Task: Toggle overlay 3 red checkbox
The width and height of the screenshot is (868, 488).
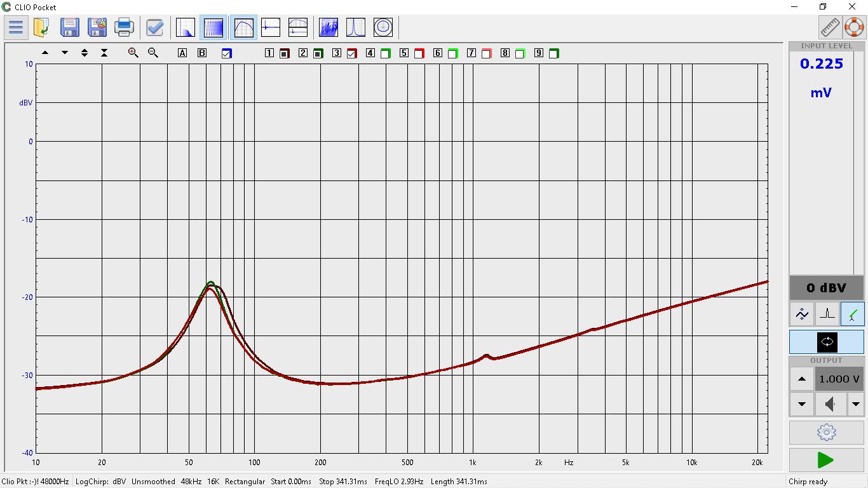Action: (x=352, y=53)
